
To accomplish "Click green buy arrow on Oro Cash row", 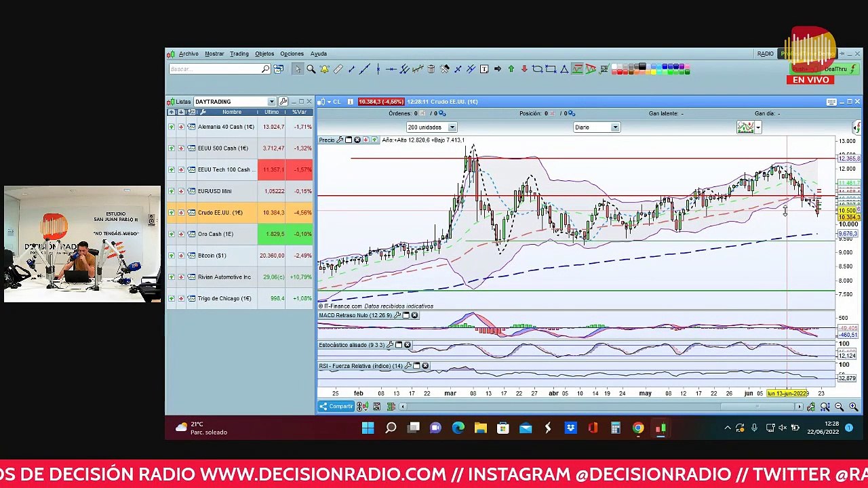I will pyautogui.click(x=171, y=234).
